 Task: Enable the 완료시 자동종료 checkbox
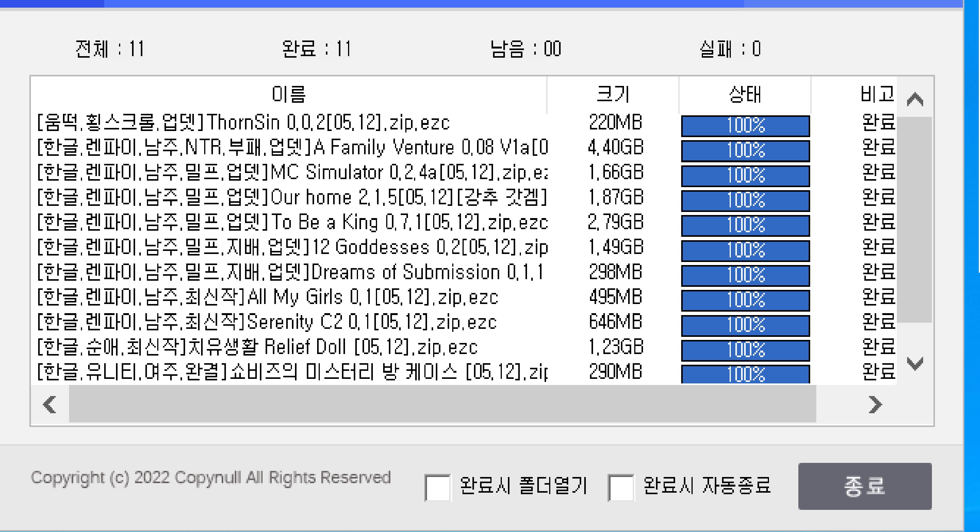click(621, 487)
